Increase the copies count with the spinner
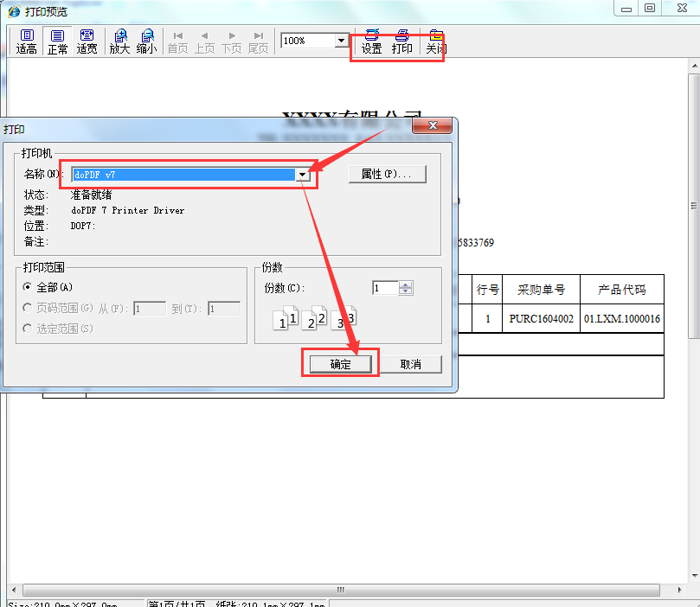Viewport: 700px width, 607px height. 407,284
